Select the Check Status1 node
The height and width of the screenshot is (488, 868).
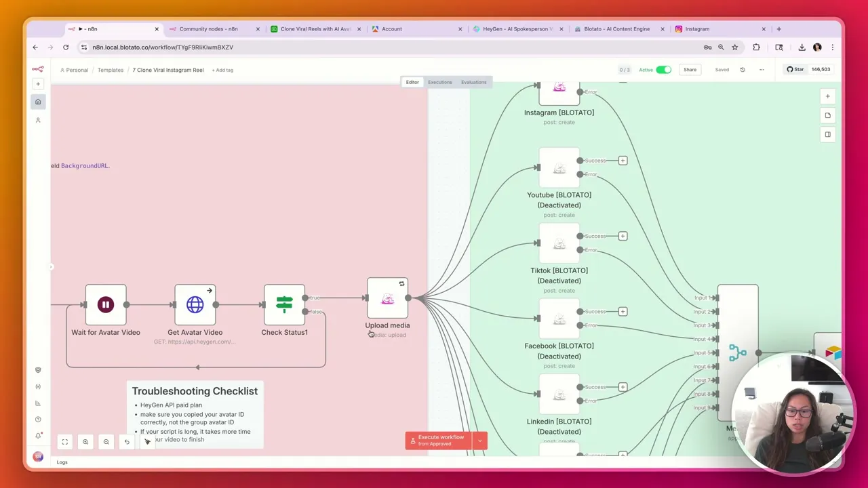[284, 304]
